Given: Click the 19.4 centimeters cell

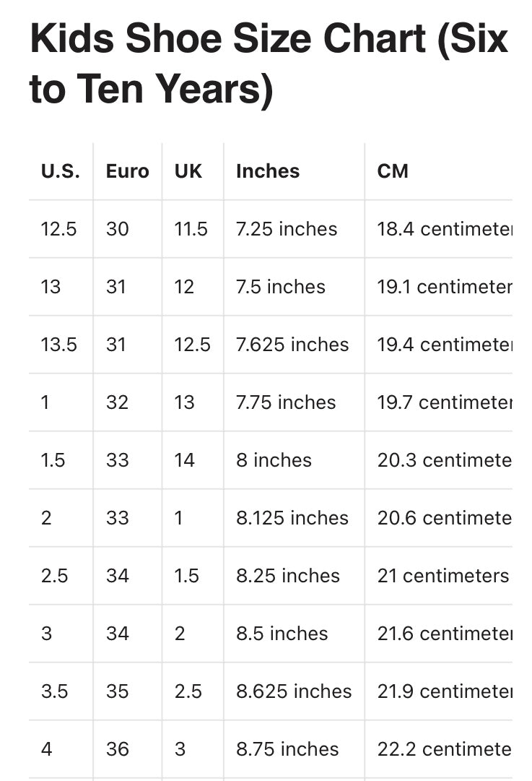Looking at the screenshot, I should pos(444,345).
